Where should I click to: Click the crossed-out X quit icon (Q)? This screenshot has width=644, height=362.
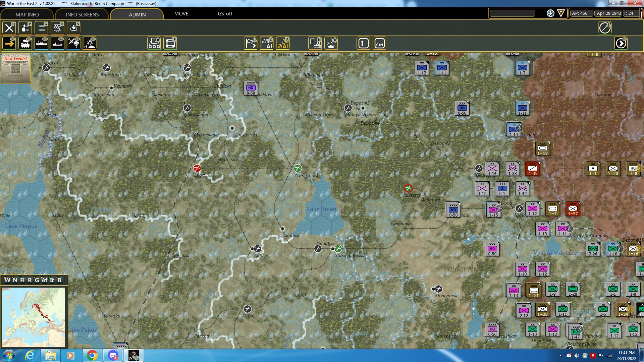coord(9,28)
